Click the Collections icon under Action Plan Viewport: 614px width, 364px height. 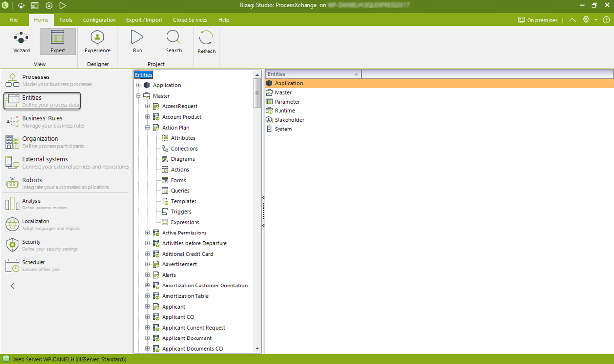(x=165, y=149)
